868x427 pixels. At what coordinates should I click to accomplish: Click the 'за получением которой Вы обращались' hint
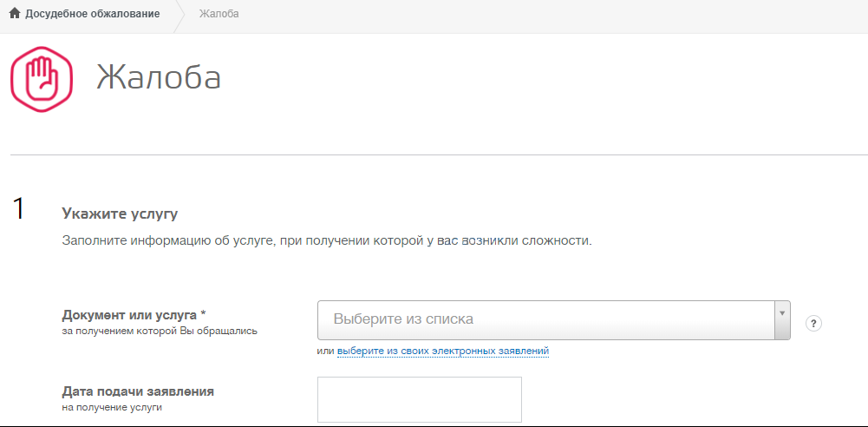(160, 331)
